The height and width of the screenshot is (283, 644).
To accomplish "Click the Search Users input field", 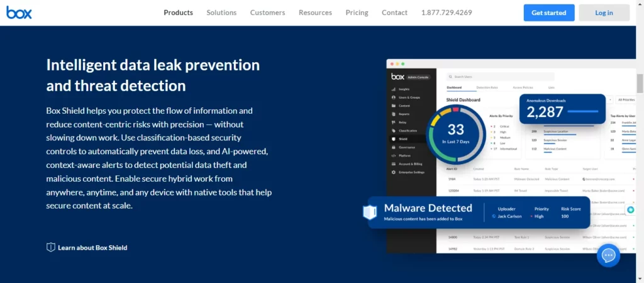I will click(x=500, y=77).
